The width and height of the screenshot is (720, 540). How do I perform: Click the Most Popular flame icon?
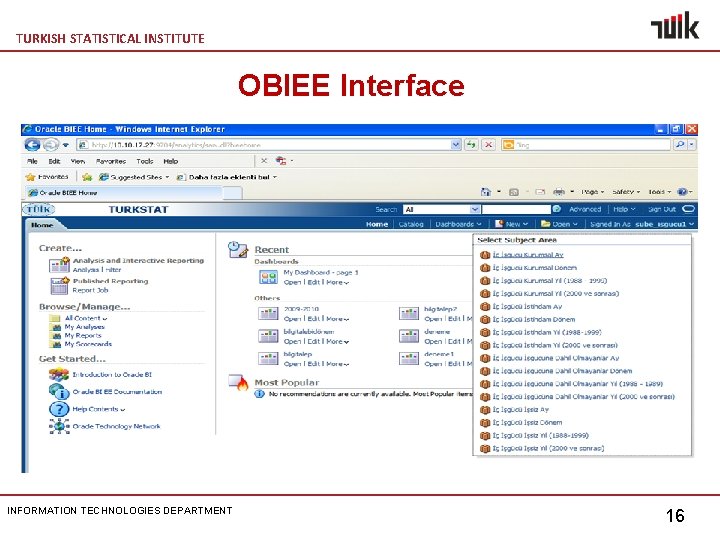pos(238,382)
